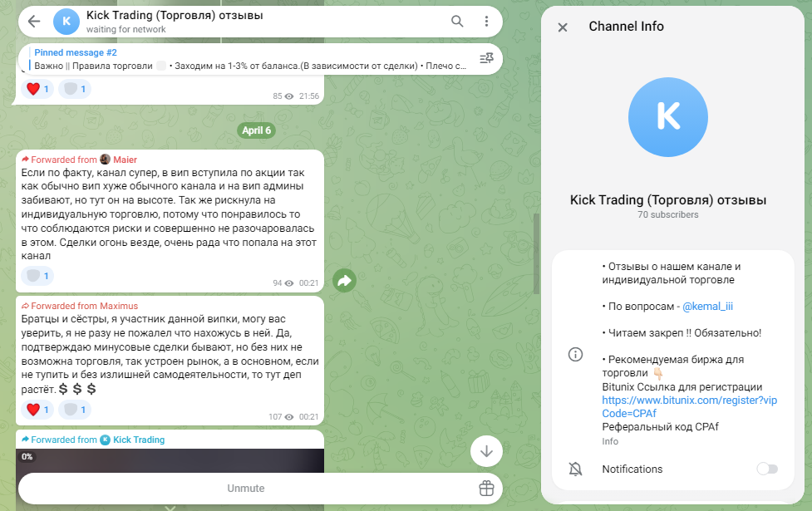Screen dimensions: 812x511
Task: Click the channel title in the chat header
Action: coord(175,16)
